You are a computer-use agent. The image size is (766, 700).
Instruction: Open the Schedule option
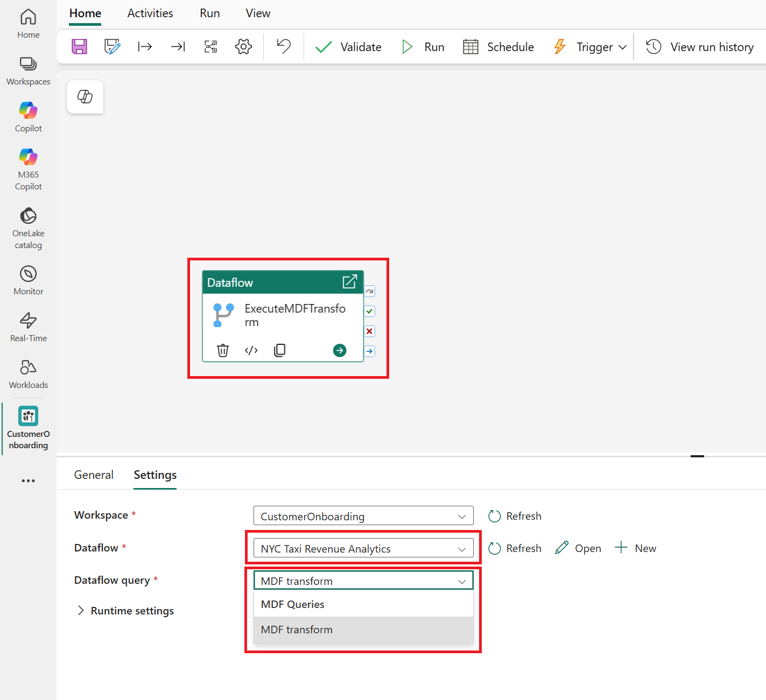[498, 47]
